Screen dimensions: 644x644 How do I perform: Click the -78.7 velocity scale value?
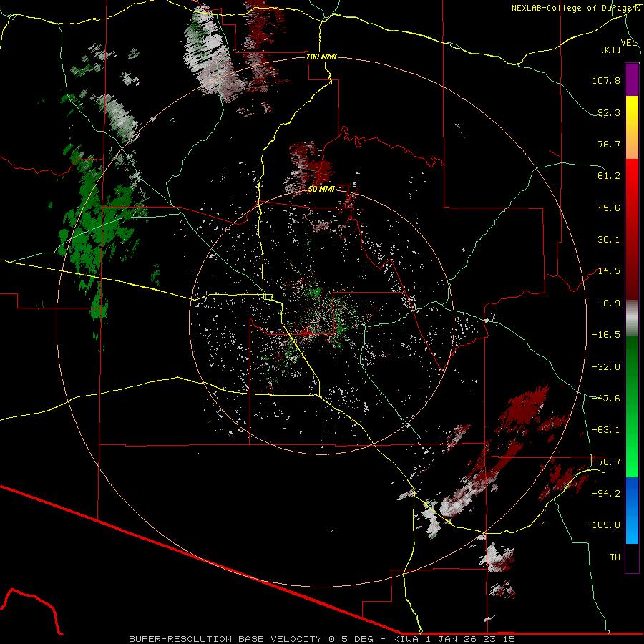tap(606, 462)
